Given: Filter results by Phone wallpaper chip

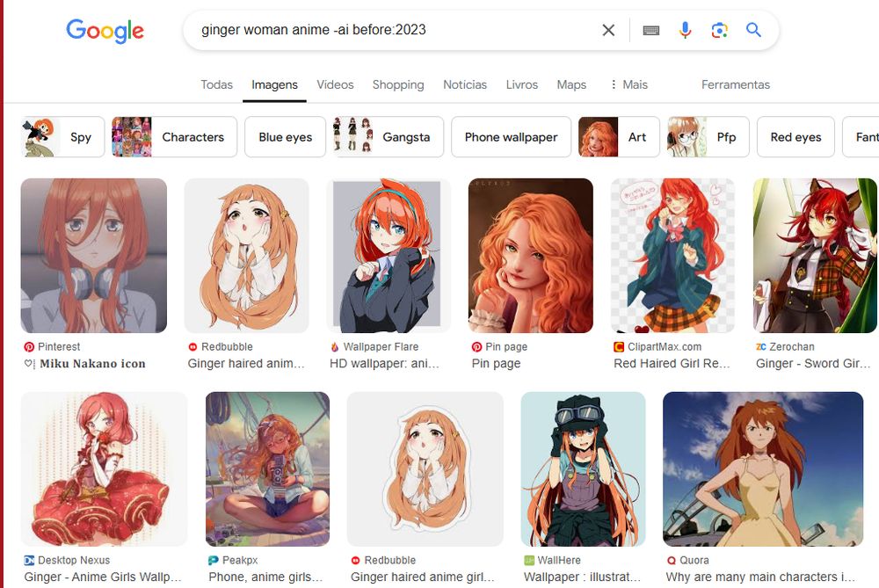Looking at the screenshot, I should point(512,137).
